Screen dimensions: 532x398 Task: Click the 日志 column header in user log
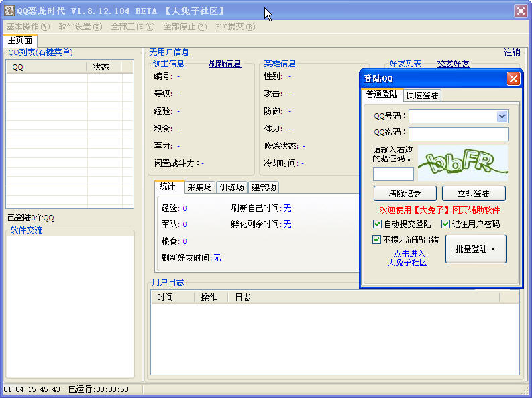click(x=364, y=297)
